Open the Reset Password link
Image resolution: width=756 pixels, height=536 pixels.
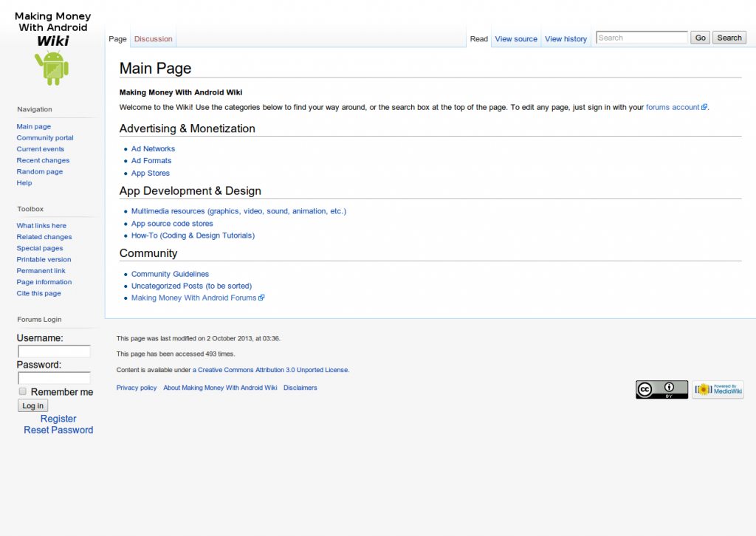coord(58,430)
